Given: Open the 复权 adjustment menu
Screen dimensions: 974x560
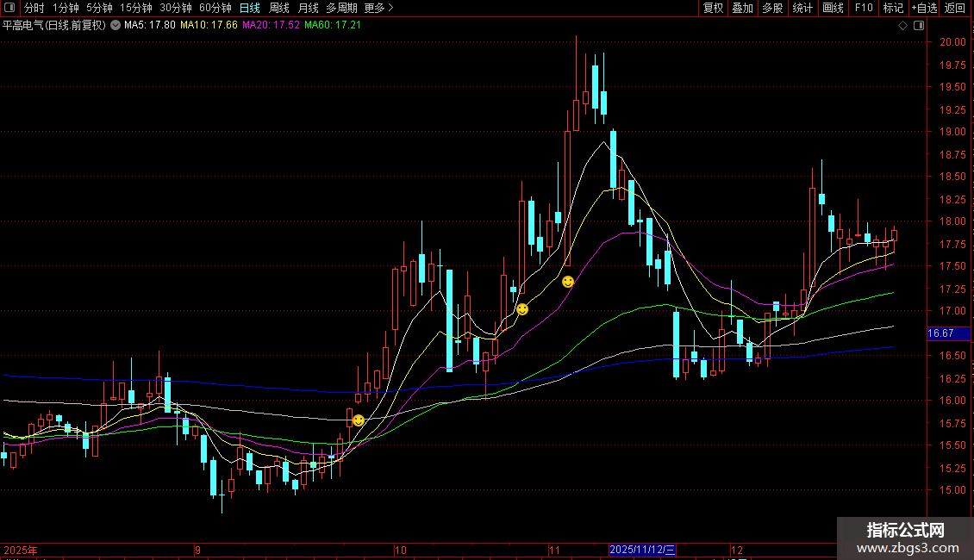Looking at the screenshot, I should pos(713,8).
